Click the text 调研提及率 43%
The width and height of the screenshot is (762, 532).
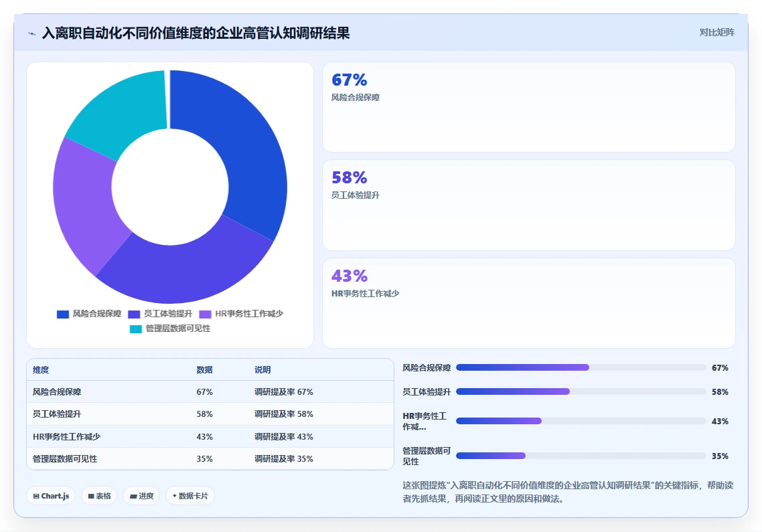click(284, 437)
